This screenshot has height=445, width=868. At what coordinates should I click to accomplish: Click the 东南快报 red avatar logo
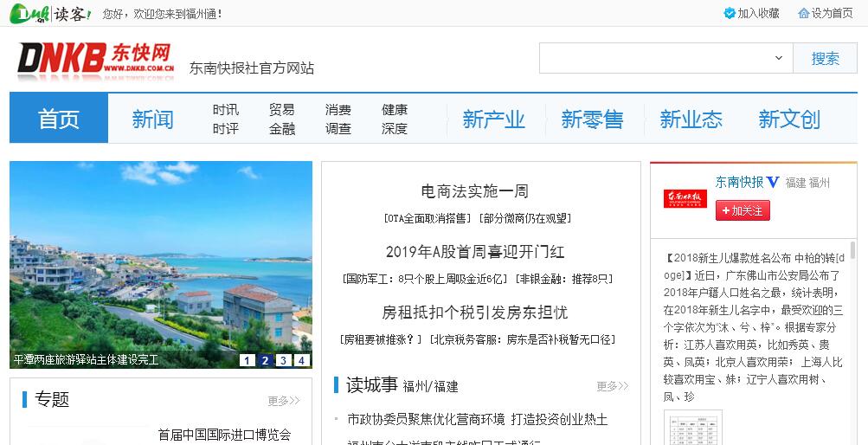point(685,199)
